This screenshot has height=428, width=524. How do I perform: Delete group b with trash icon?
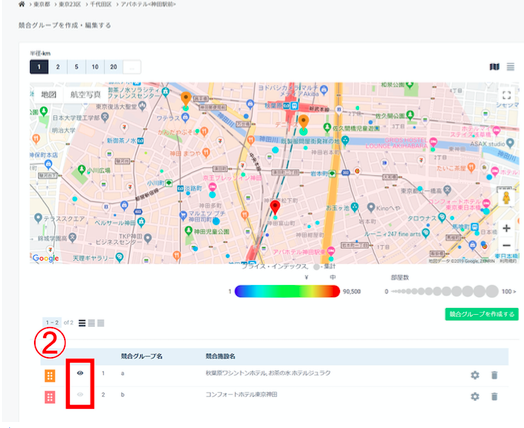495,397
